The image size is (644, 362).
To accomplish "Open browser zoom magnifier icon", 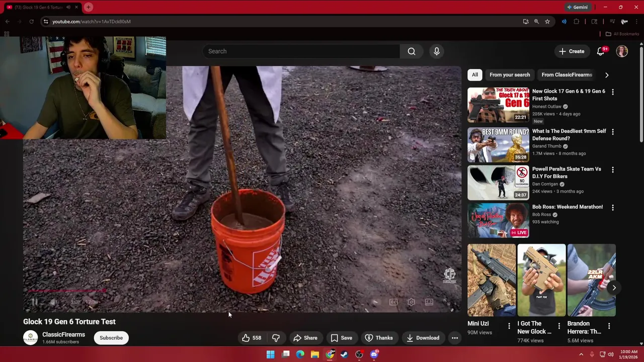I will point(536,22).
